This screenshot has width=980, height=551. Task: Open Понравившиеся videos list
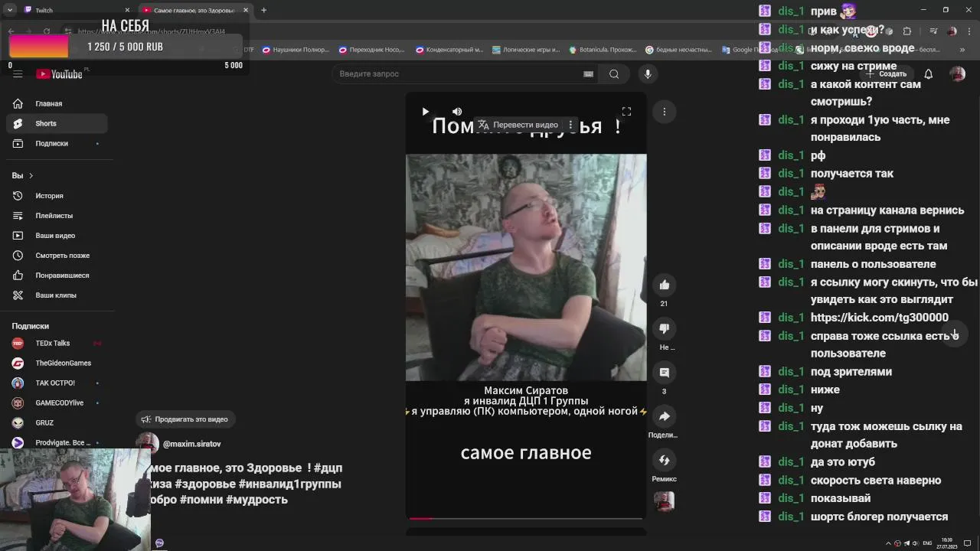57,275
